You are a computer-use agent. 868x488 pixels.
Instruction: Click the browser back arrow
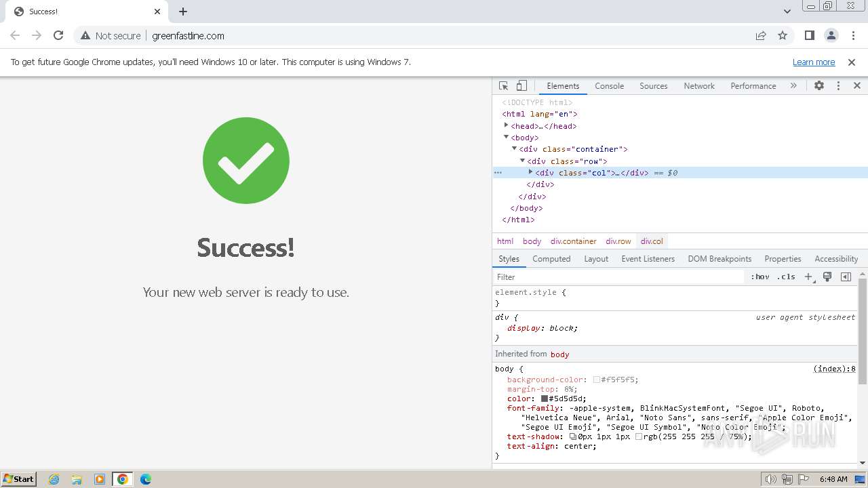tap(15, 35)
